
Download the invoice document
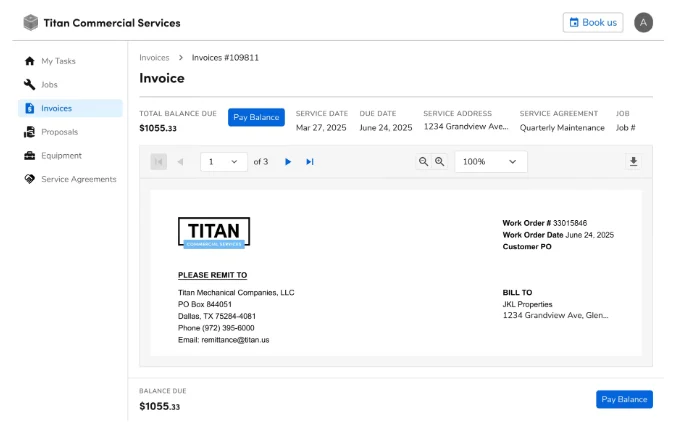click(633, 162)
